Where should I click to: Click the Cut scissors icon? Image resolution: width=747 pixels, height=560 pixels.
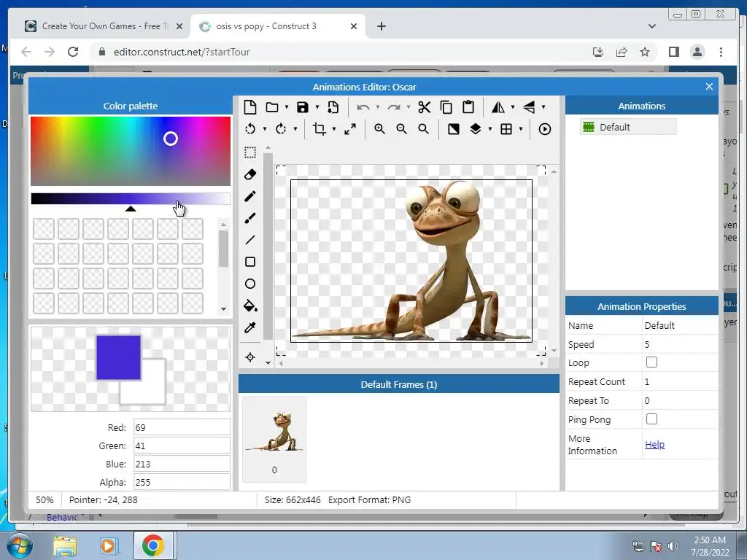coord(424,107)
